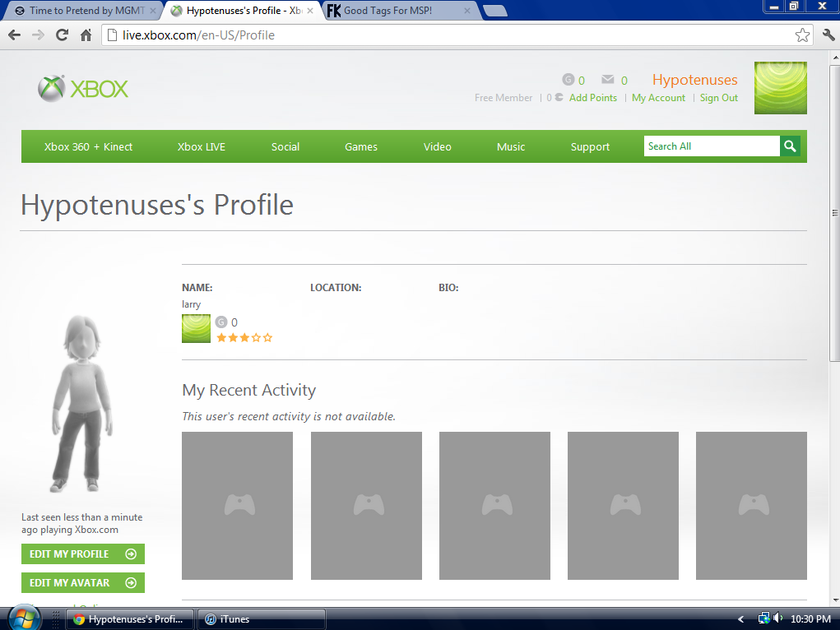Go back with the browser back arrow
Image resolution: width=840 pixels, height=630 pixels.
click(15, 35)
